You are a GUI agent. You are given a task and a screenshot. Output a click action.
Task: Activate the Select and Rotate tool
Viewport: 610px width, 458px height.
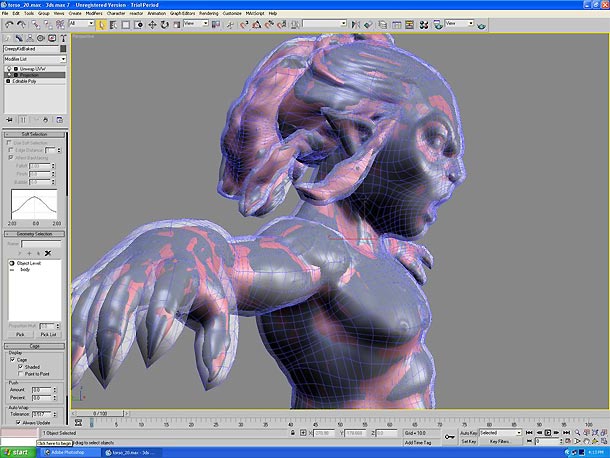click(x=165, y=23)
